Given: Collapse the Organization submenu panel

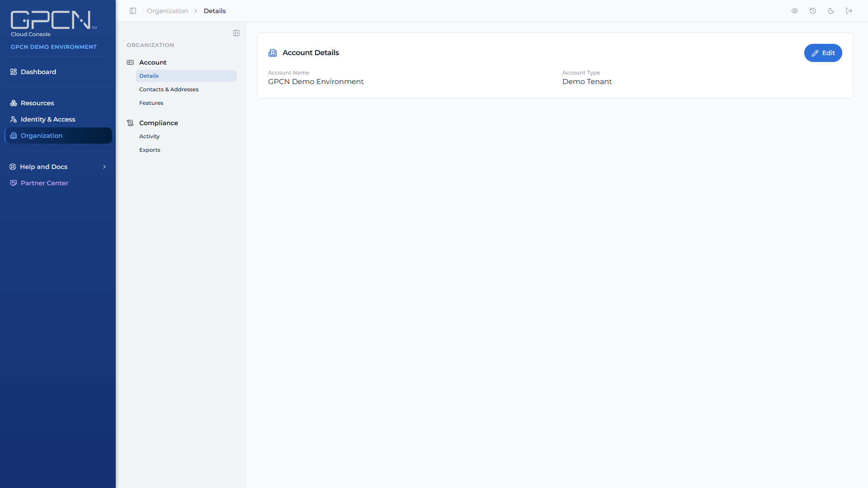Looking at the screenshot, I should click(x=236, y=33).
